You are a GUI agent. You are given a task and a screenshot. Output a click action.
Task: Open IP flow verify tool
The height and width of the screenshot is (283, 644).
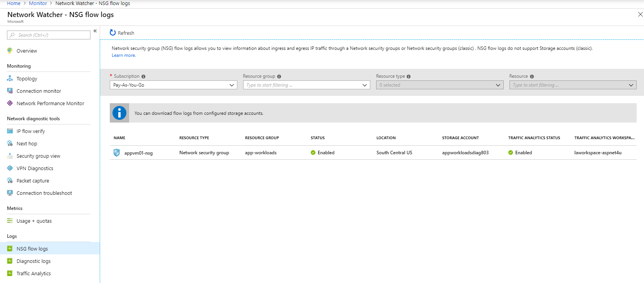point(31,131)
